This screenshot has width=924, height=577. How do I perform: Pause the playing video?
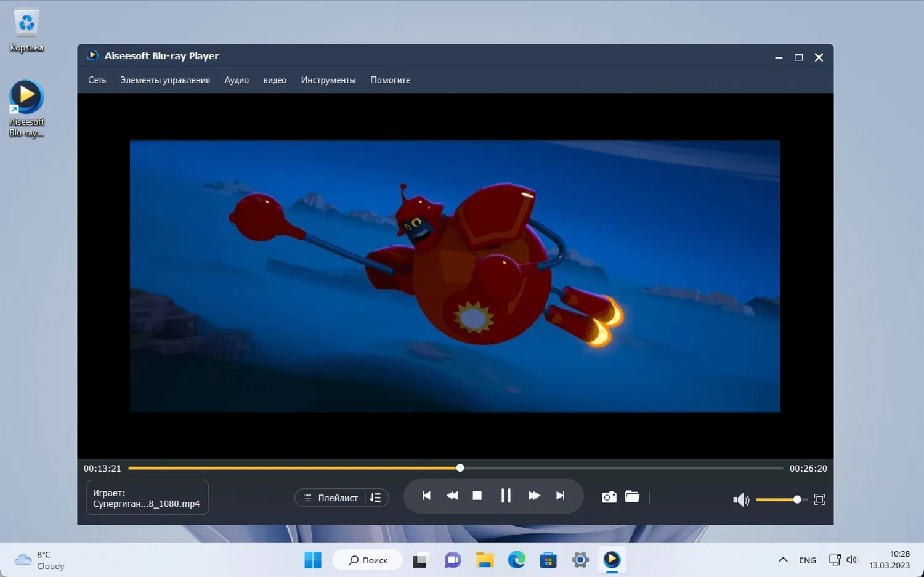tap(506, 496)
